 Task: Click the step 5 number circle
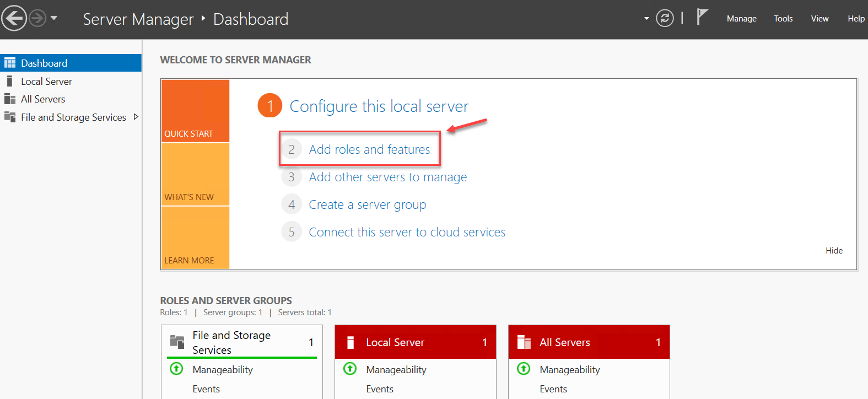pyautogui.click(x=292, y=232)
